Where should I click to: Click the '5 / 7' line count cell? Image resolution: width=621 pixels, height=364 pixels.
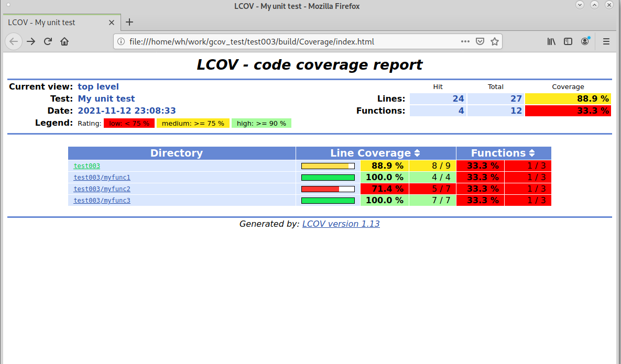(432, 189)
